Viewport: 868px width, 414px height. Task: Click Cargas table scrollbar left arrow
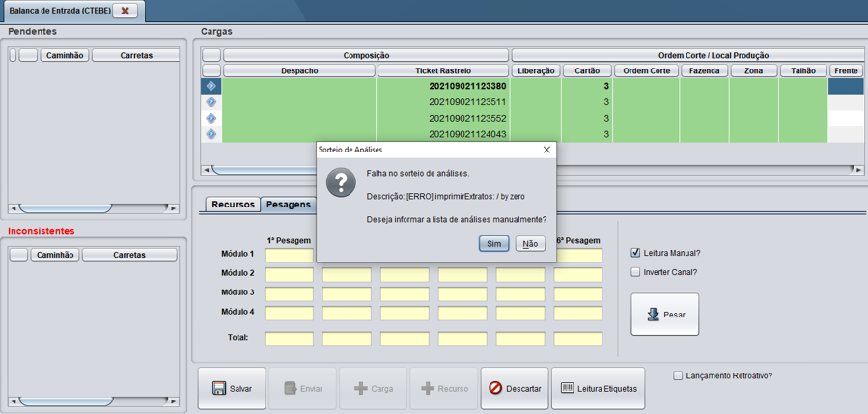pyautogui.click(x=207, y=170)
